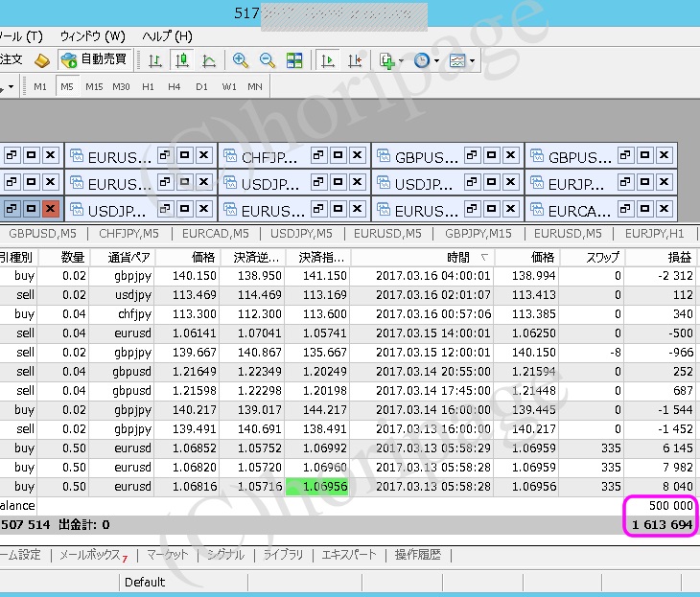Select the H1 timeframe
This screenshot has height=597, width=700.
(148, 86)
